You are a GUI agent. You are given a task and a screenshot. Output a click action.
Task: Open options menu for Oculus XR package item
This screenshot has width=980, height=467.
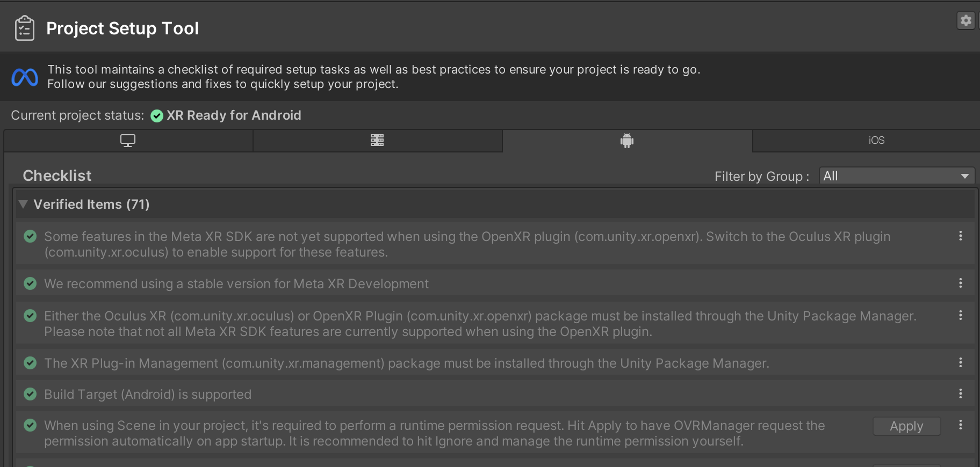(961, 315)
